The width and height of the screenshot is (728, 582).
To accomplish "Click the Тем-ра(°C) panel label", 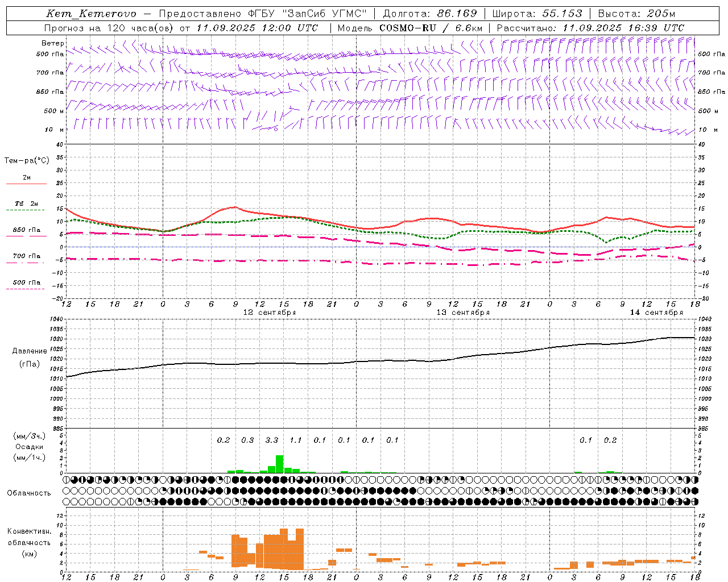I will click(x=27, y=161).
